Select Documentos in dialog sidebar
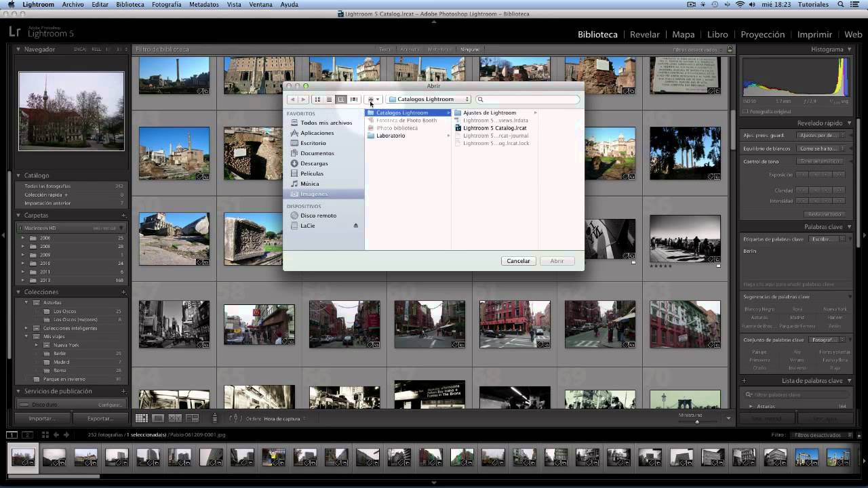Viewport: 868px width, 488px height. point(317,153)
